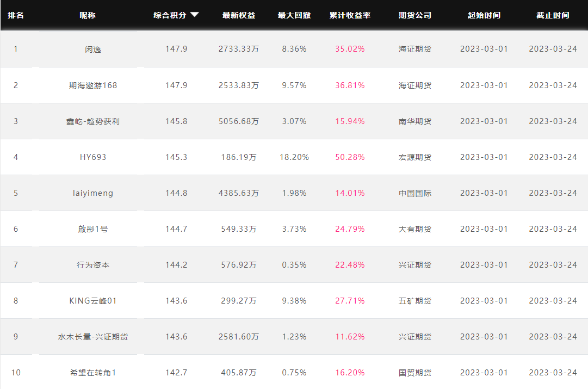Click the score 145.8
The height and width of the screenshot is (389, 588).
[176, 121]
